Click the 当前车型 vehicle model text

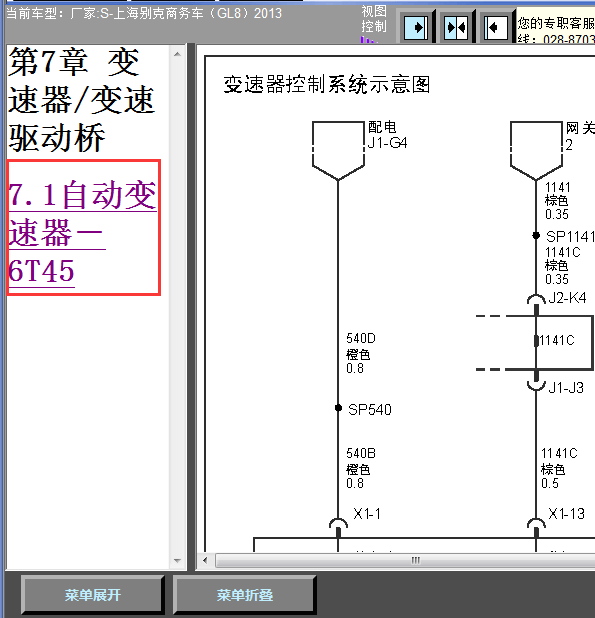(x=144, y=13)
